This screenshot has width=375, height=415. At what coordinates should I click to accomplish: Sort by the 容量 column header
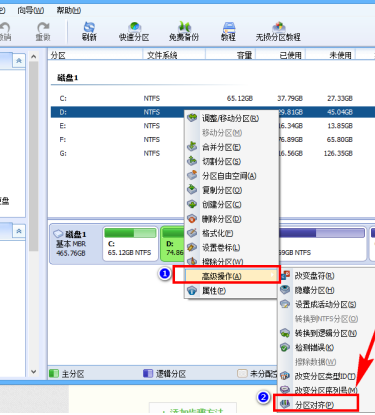coord(231,55)
